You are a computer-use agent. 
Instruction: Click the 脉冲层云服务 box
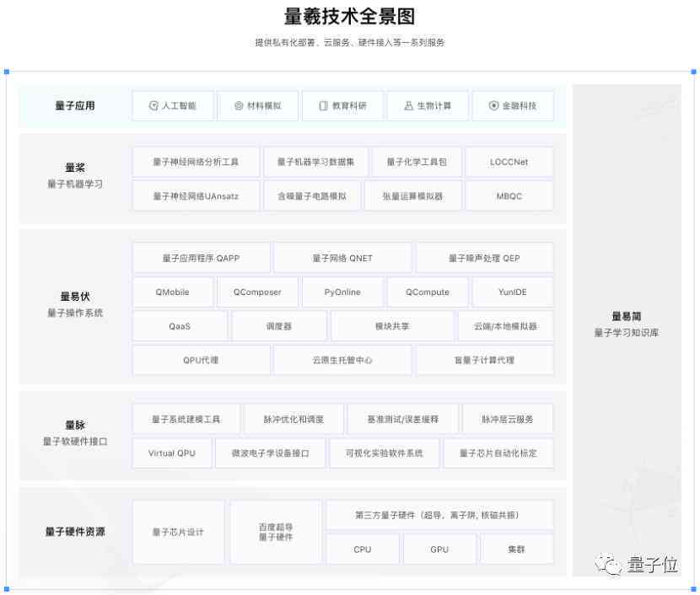508,419
